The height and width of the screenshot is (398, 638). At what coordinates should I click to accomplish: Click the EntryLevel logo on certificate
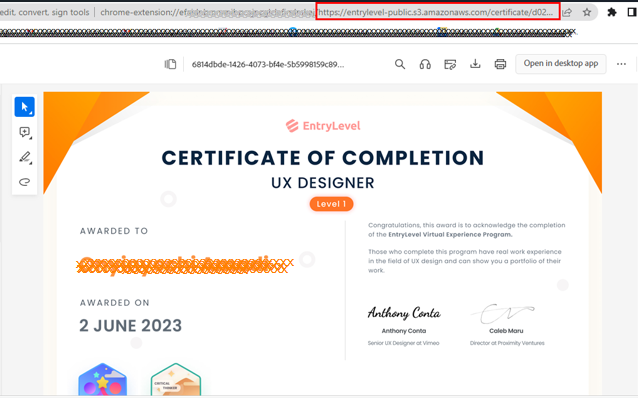pos(323,126)
